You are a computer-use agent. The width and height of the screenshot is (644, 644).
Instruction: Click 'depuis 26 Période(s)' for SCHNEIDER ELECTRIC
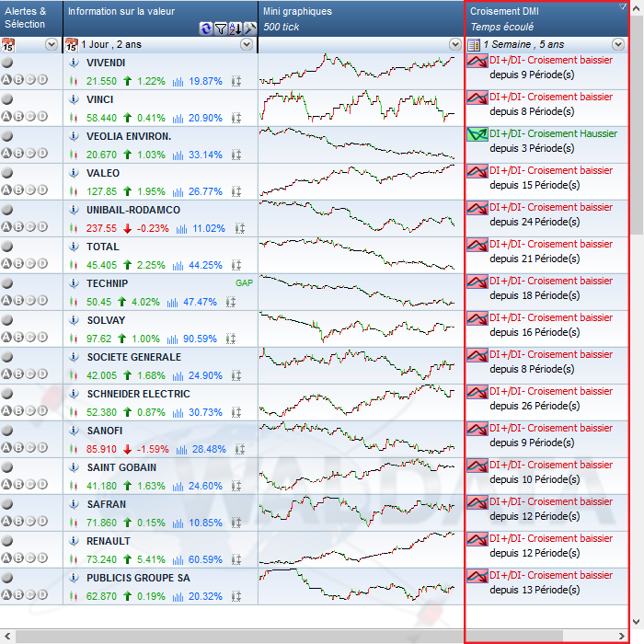coord(535,406)
